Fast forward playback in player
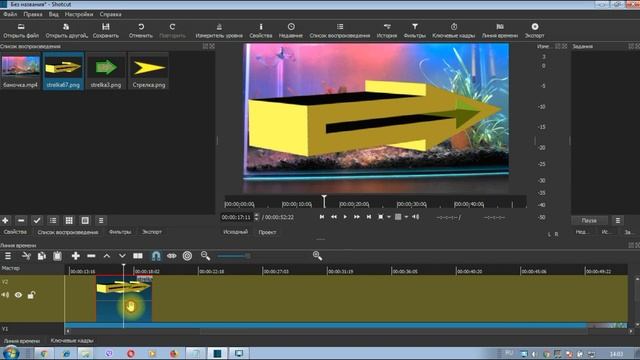This screenshot has width=640, height=360. pos(357,217)
